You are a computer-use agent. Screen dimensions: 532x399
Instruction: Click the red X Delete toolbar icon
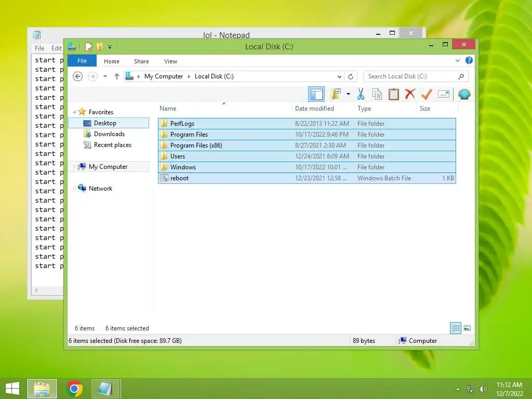410,94
